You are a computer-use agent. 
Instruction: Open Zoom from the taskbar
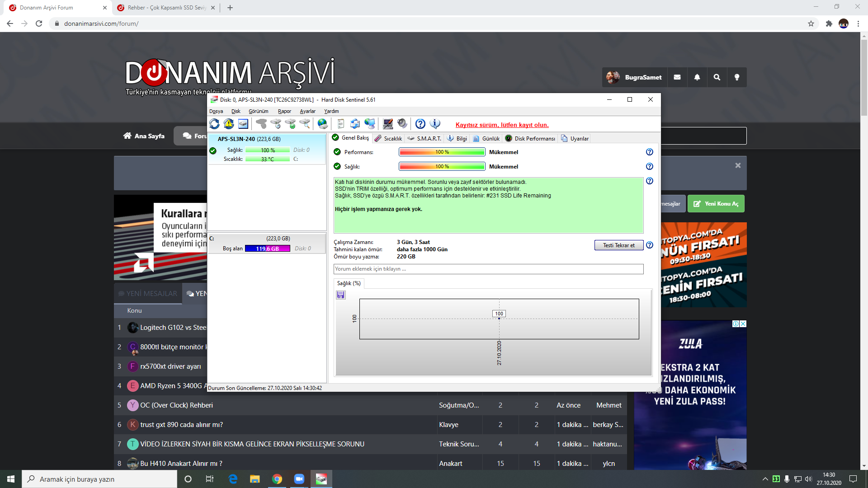(x=299, y=479)
